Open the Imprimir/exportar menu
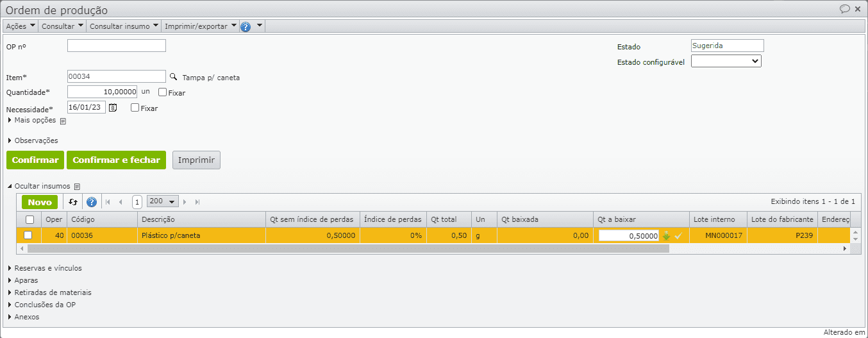 click(201, 26)
